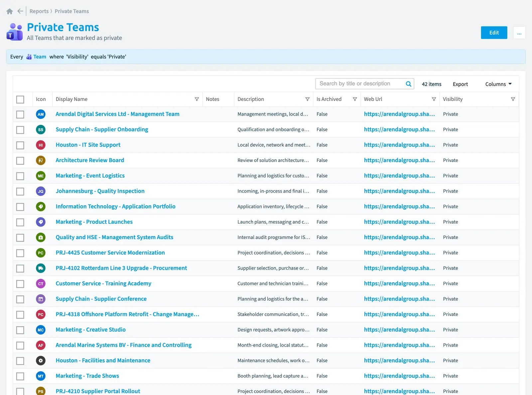Open the Is Archived column filter

point(355,99)
